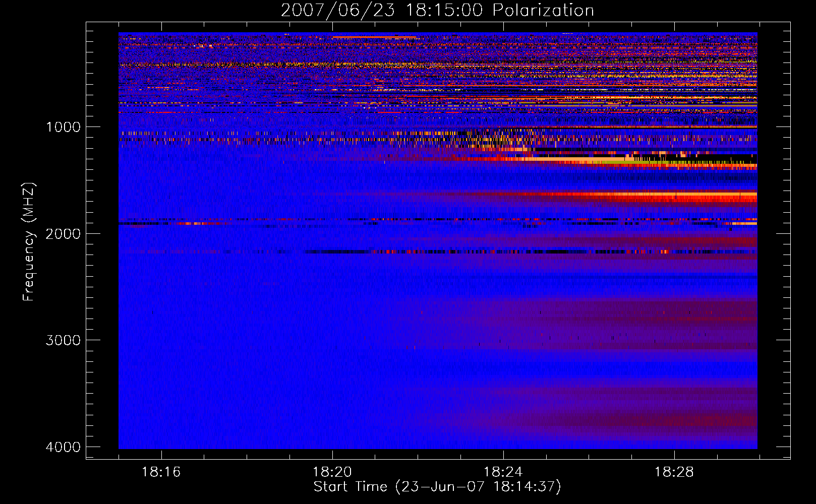This screenshot has width=816, height=504.
Task: Click the "Start Time (23-Jun-07 18:14:37)" label
Action: click(x=437, y=486)
